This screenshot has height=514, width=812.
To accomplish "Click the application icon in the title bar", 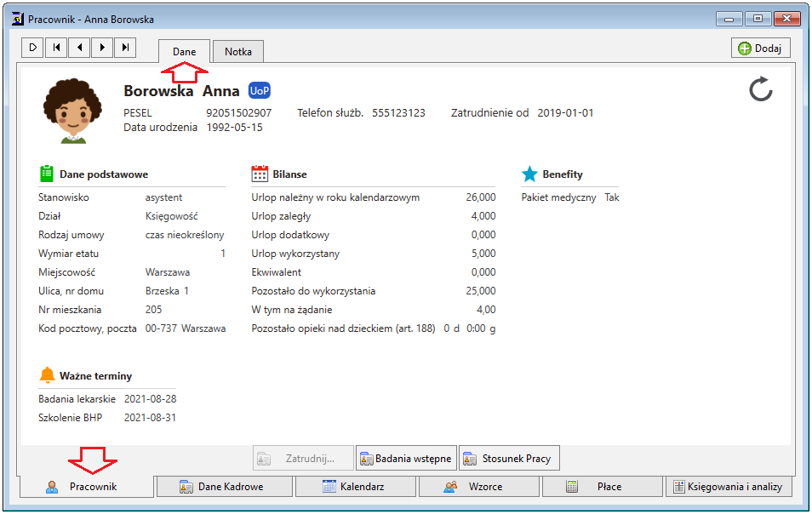I will [x=18, y=20].
